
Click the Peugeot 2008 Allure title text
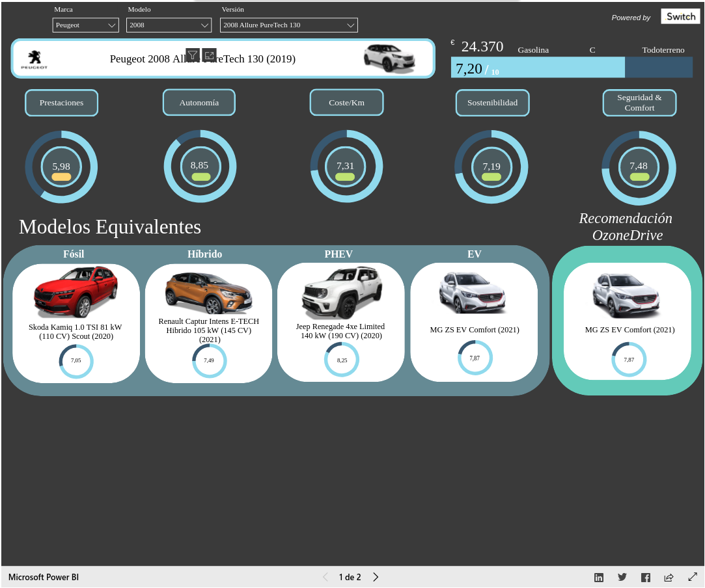point(202,59)
